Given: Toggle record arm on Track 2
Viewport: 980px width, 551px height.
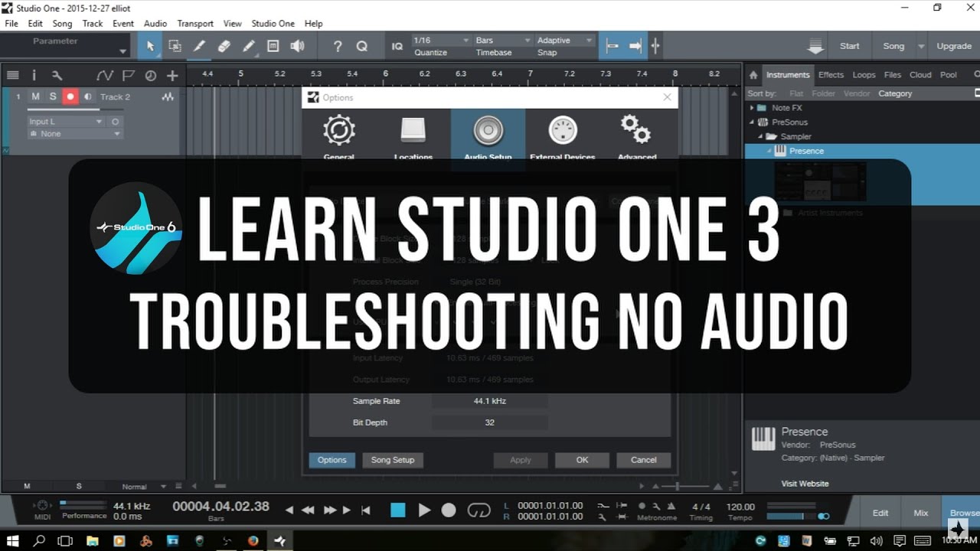Looking at the screenshot, I should (x=70, y=96).
